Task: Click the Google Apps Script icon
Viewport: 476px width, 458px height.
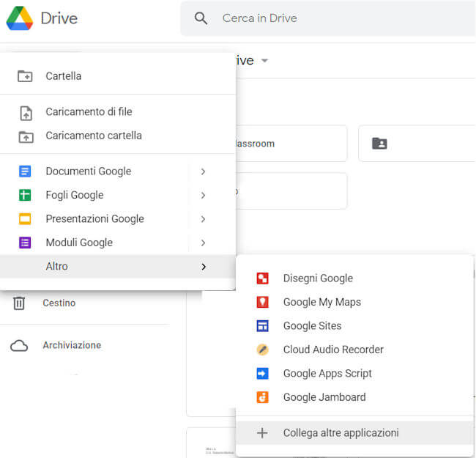Action: tap(263, 374)
